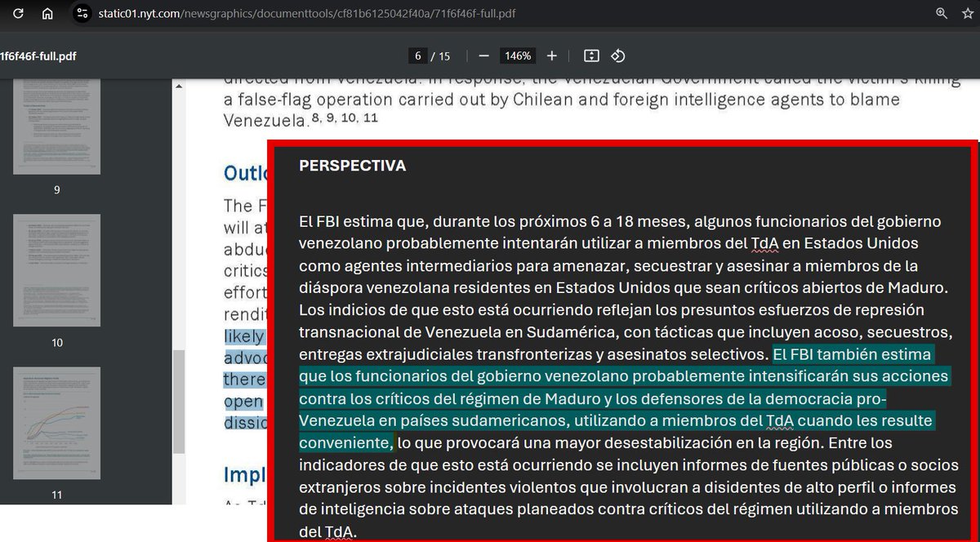The height and width of the screenshot is (542, 980).
Task: Rotate the PDF counterclockwise
Action: coord(618,56)
